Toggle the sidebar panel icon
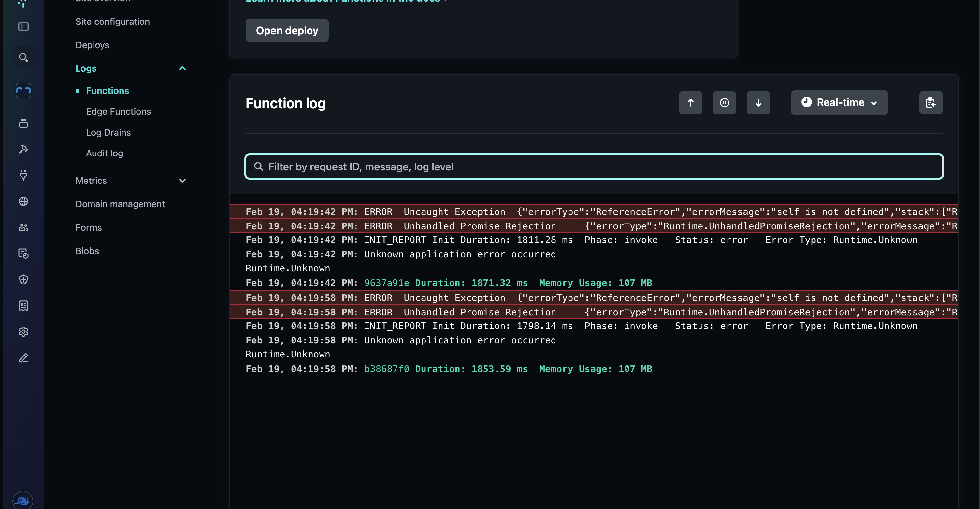This screenshot has width=980, height=509. coord(23,27)
